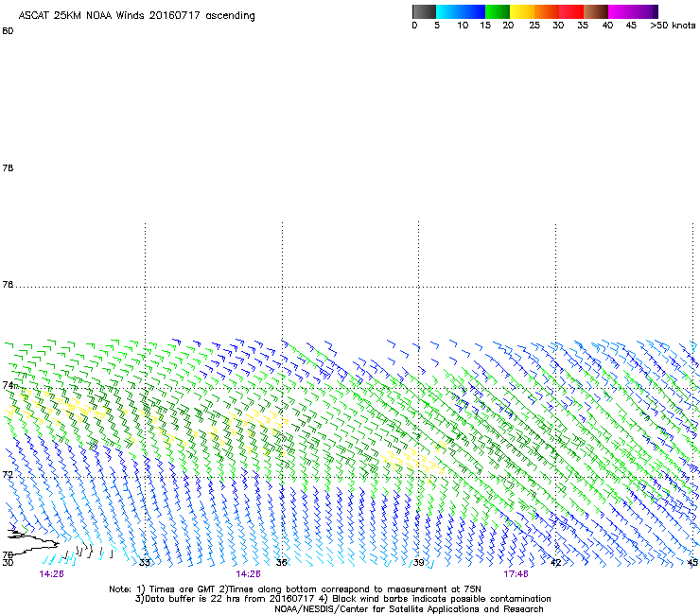Click the longitude label '36' on bottom axis
700x615 pixels.
(x=281, y=562)
